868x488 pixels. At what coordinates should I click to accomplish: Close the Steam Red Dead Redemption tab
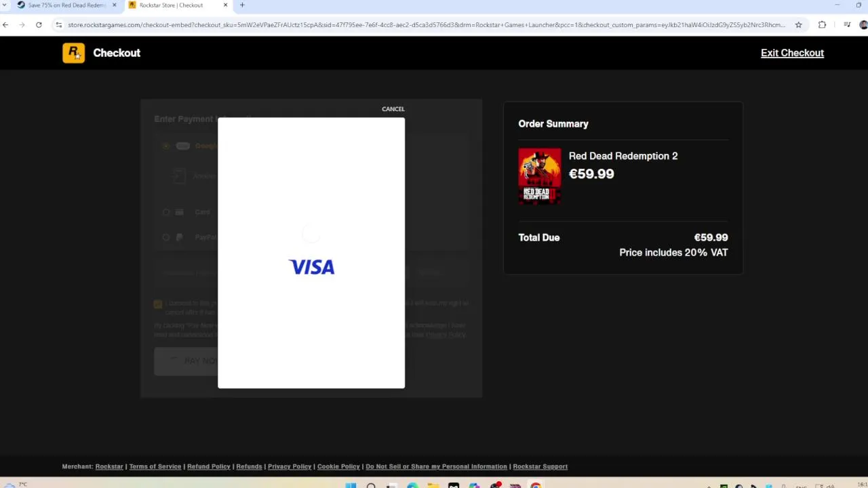point(114,5)
